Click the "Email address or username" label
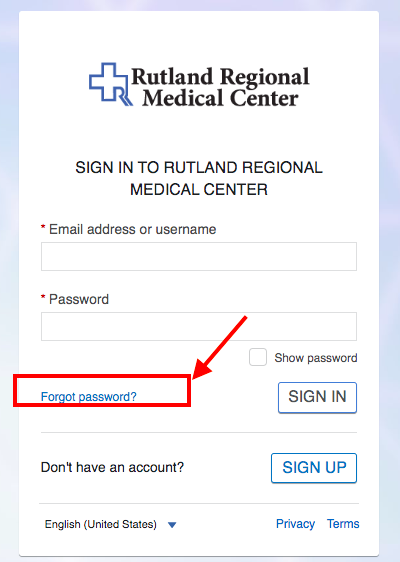Screen dimensions: 400x562 tap(133, 229)
